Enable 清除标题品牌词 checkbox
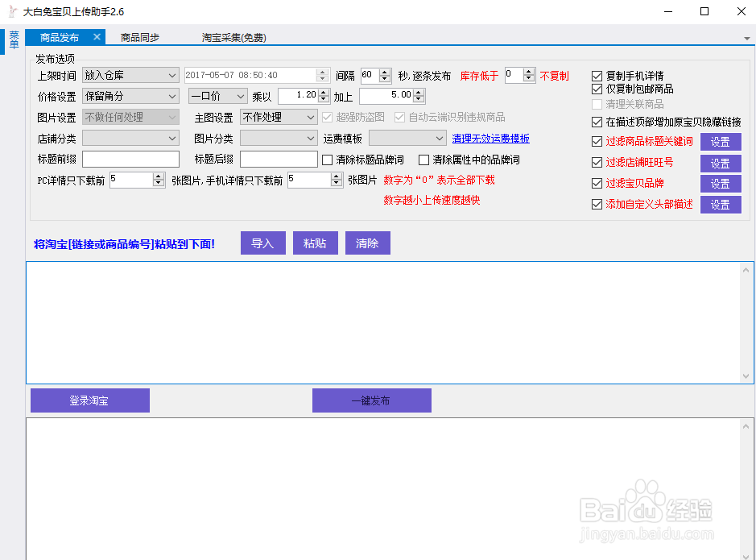 (328, 160)
